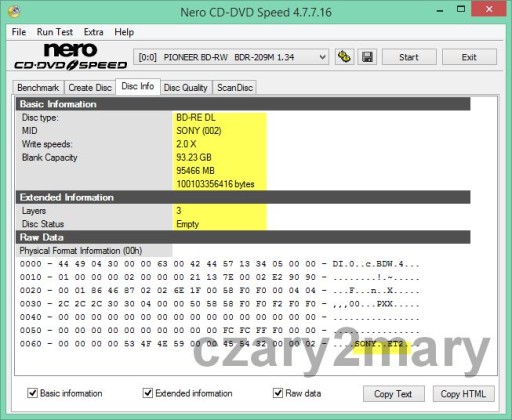Click the 'Extended Information' section header
This screenshot has width=512, height=420.
(x=243, y=197)
